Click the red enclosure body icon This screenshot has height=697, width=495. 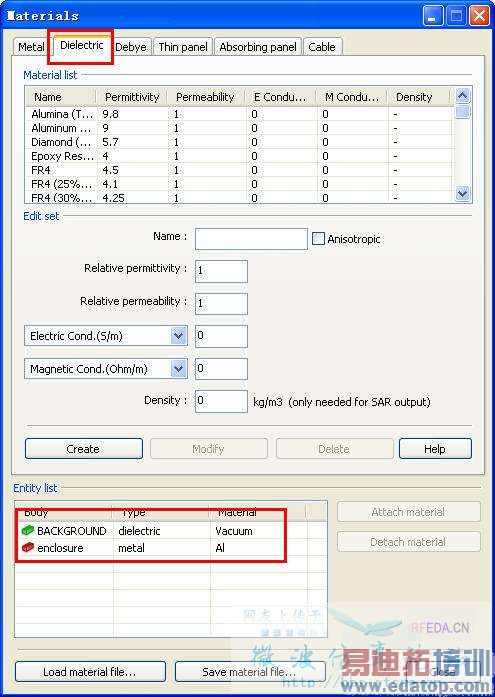(x=28, y=548)
